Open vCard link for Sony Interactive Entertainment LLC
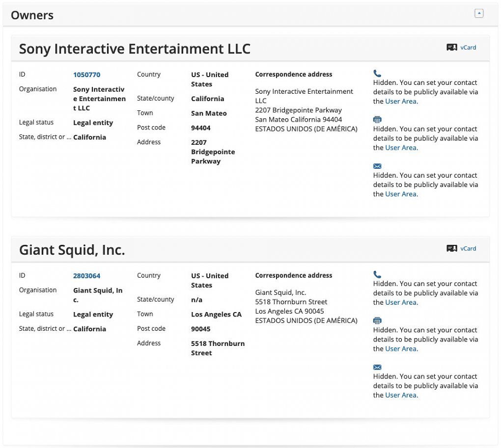The height and width of the screenshot is (448, 501). point(468,48)
